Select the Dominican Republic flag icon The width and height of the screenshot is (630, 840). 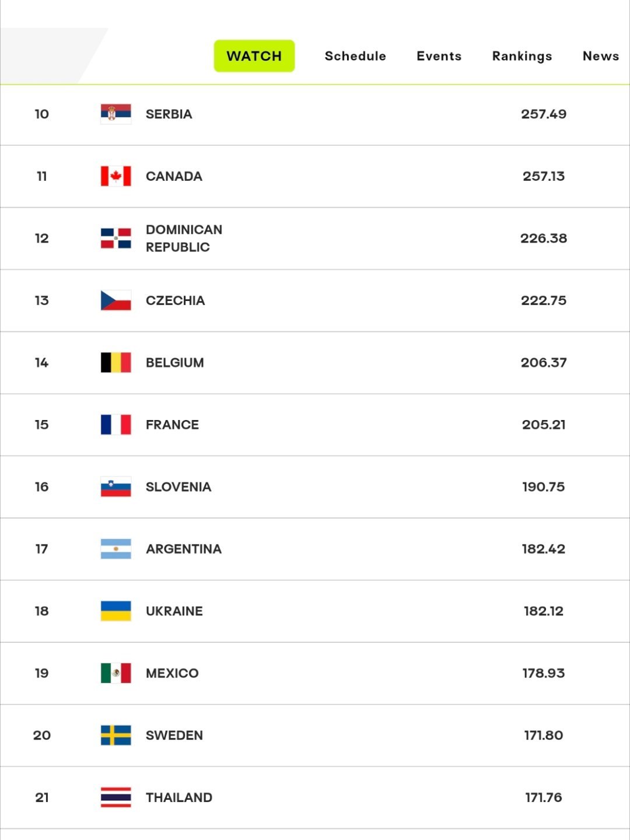click(x=116, y=238)
